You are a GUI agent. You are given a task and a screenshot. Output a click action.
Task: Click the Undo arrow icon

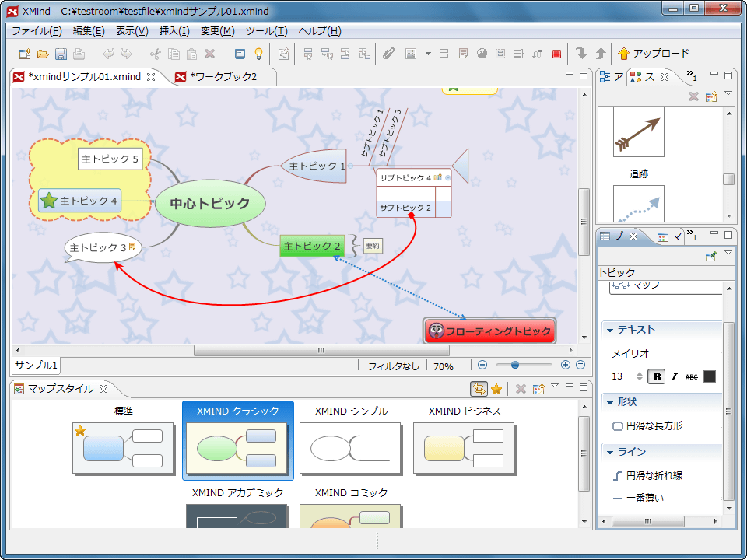[109, 54]
